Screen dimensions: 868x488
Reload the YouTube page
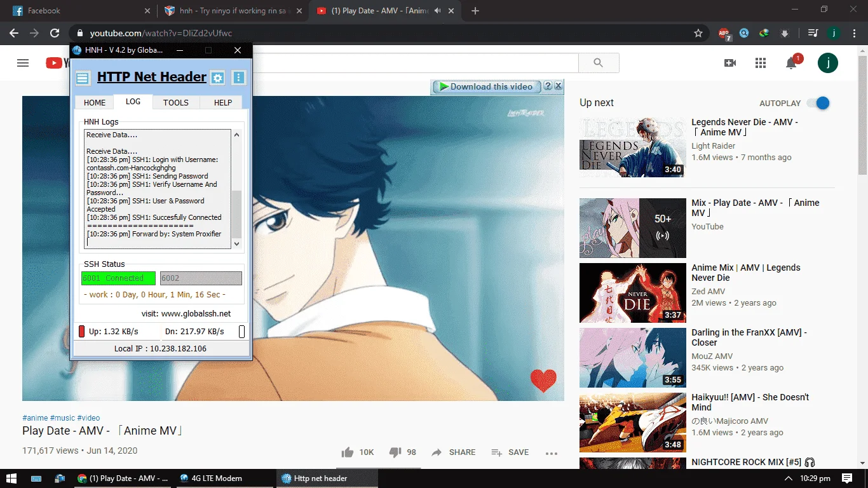pyautogui.click(x=55, y=33)
